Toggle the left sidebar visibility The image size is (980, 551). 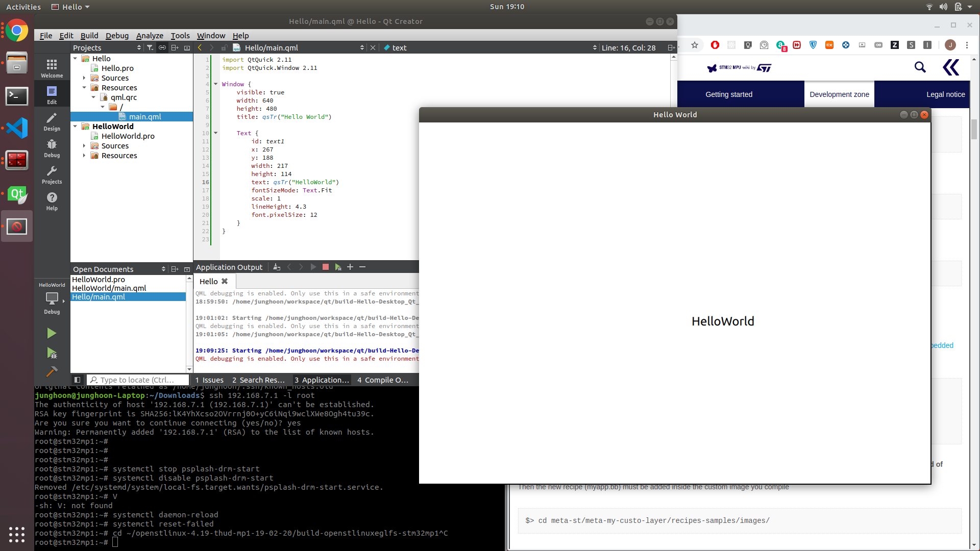coord(77,380)
